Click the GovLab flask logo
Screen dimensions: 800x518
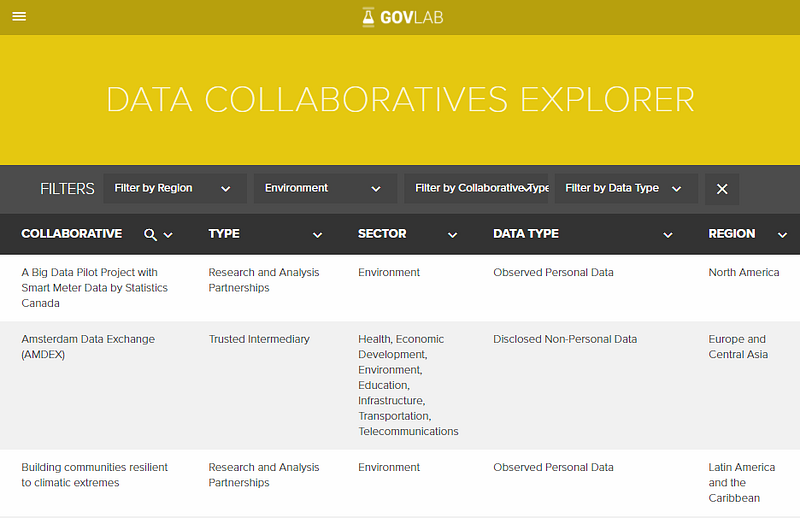click(403, 17)
